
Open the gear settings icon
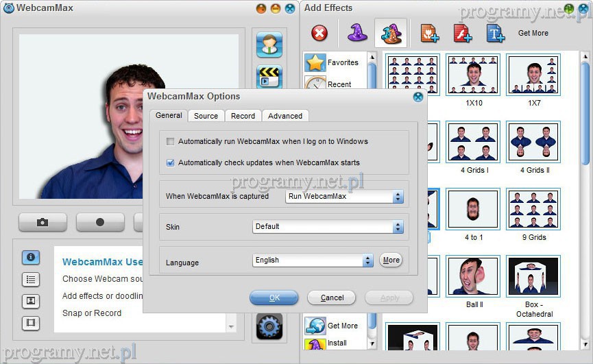(x=269, y=327)
